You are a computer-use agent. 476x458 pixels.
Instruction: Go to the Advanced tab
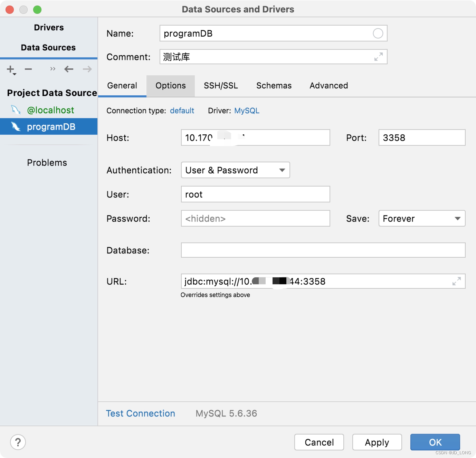[x=329, y=86]
